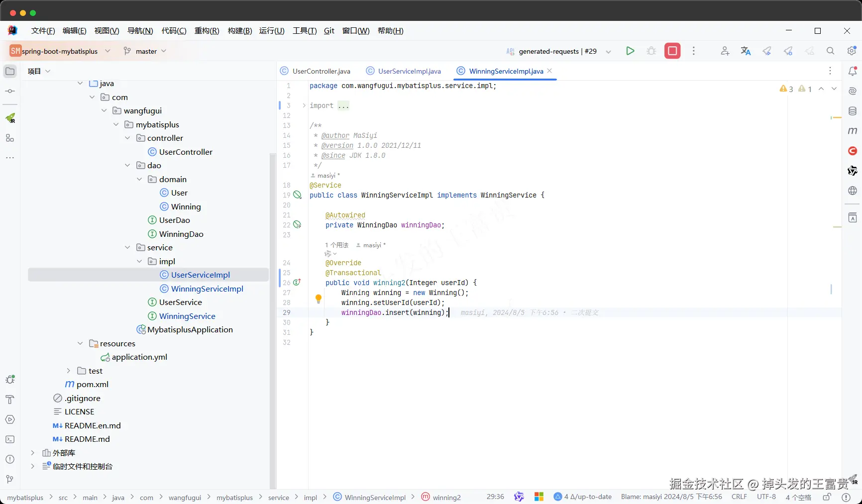Screen dimensions: 862x504
Task: Click the 1 个用法 usages hint above winning2
Action: [x=337, y=245]
